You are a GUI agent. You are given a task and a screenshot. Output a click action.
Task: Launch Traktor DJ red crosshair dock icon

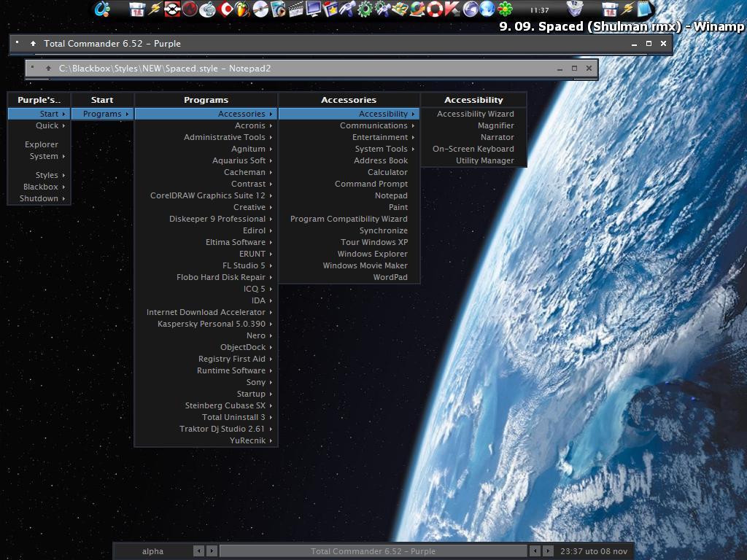tap(172, 9)
